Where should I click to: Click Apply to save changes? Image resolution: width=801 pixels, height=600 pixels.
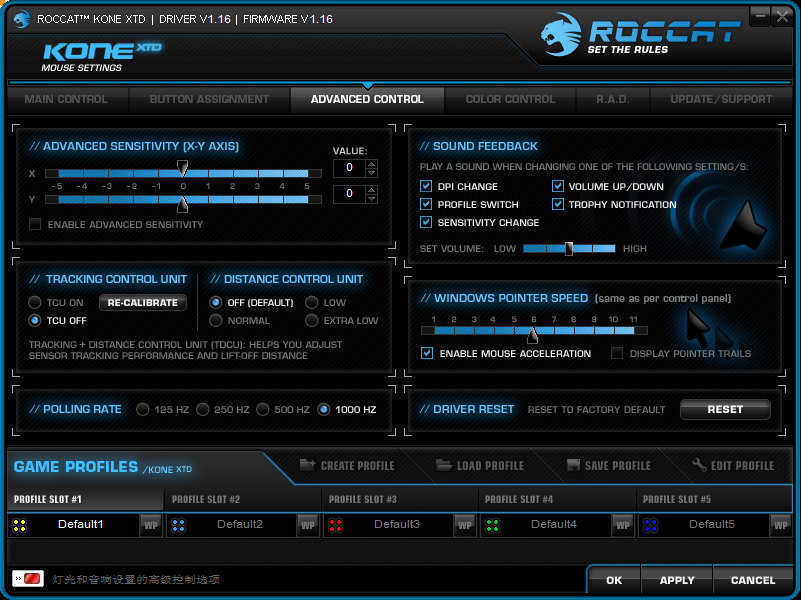point(677,580)
